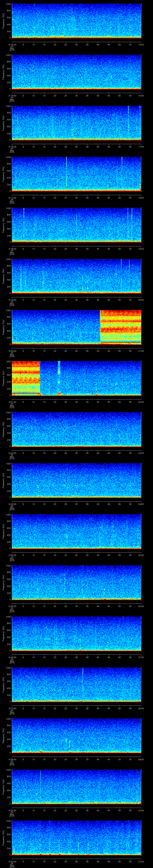Click the 31:00 end time label
Image resolution: width=153 pixels, height=868 pixels.
pos(141,861)
